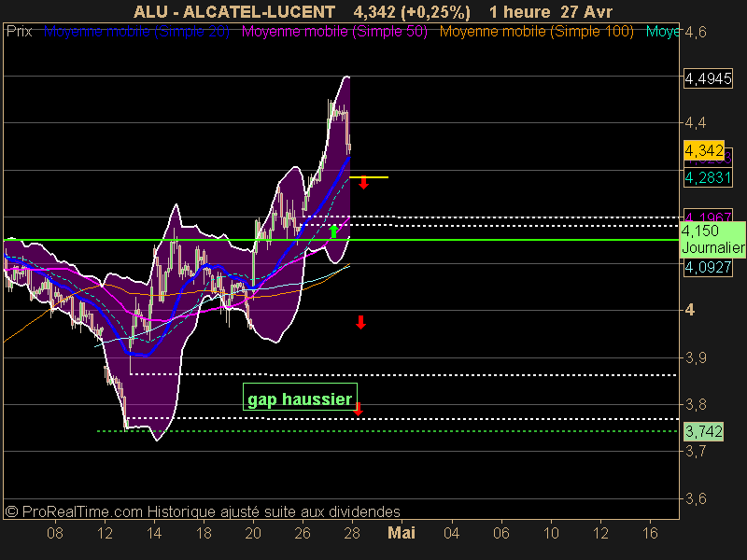Click the yellow 4,342 current price label

(704, 150)
